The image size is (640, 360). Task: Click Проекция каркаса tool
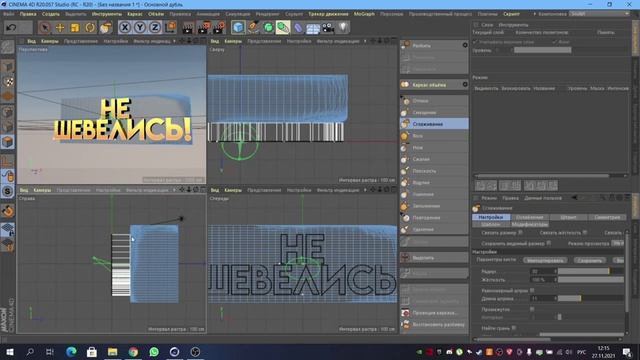point(434,313)
